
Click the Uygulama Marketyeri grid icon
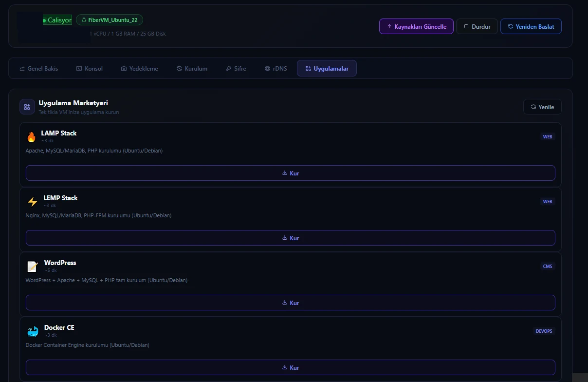[27, 107]
